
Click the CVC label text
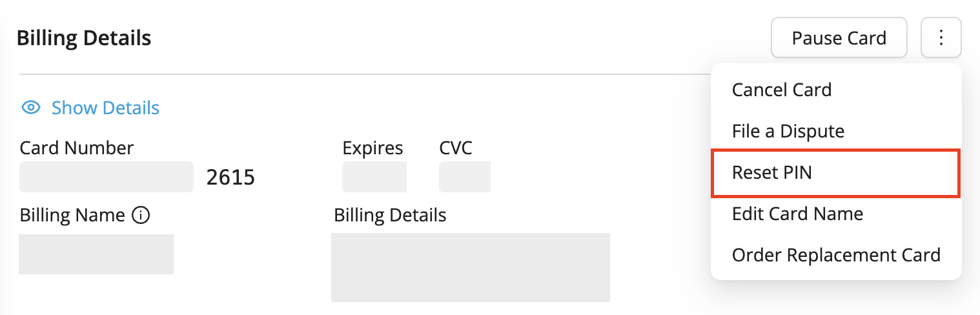[456, 148]
